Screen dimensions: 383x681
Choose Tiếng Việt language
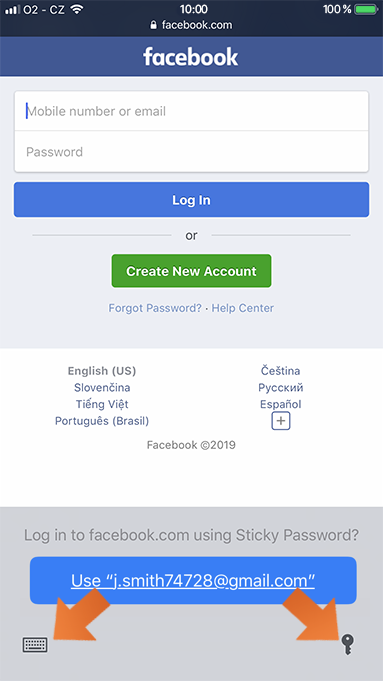[x=102, y=404]
